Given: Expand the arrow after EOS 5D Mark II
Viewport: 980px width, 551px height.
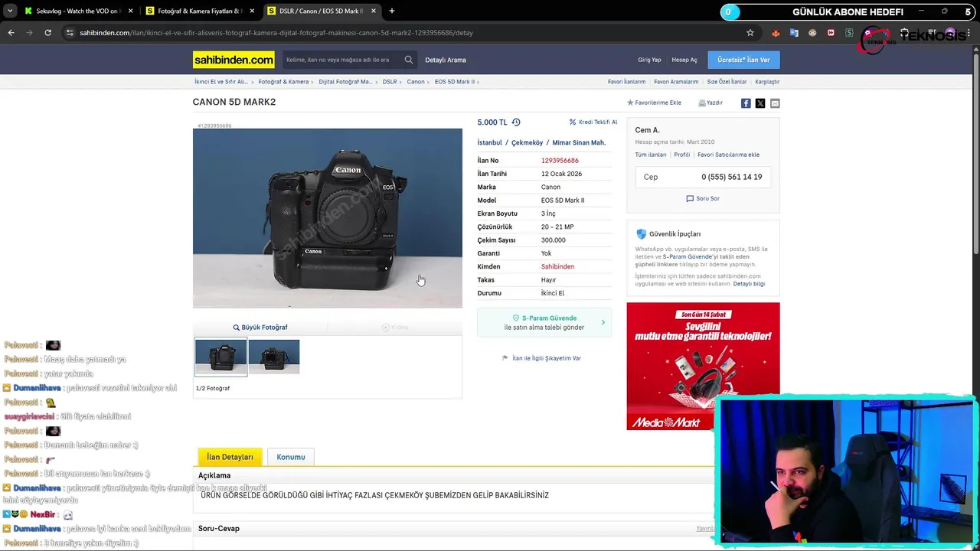Looking at the screenshot, I should click(x=479, y=82).
